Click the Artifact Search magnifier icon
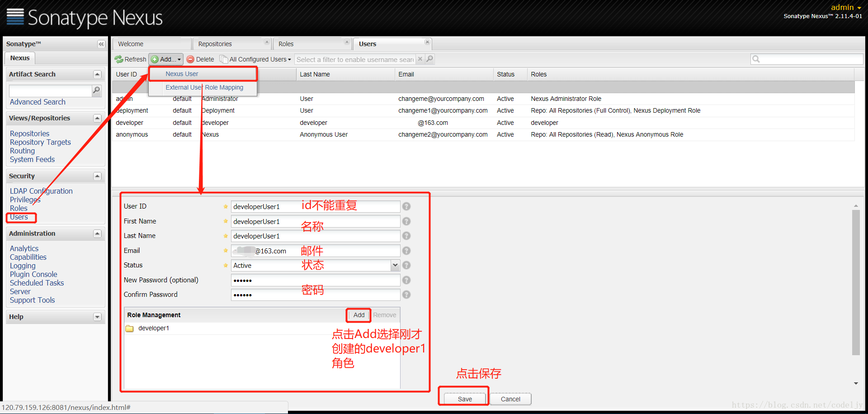Image resolution: width=868 pixels, height=414 pixels. 96,90
